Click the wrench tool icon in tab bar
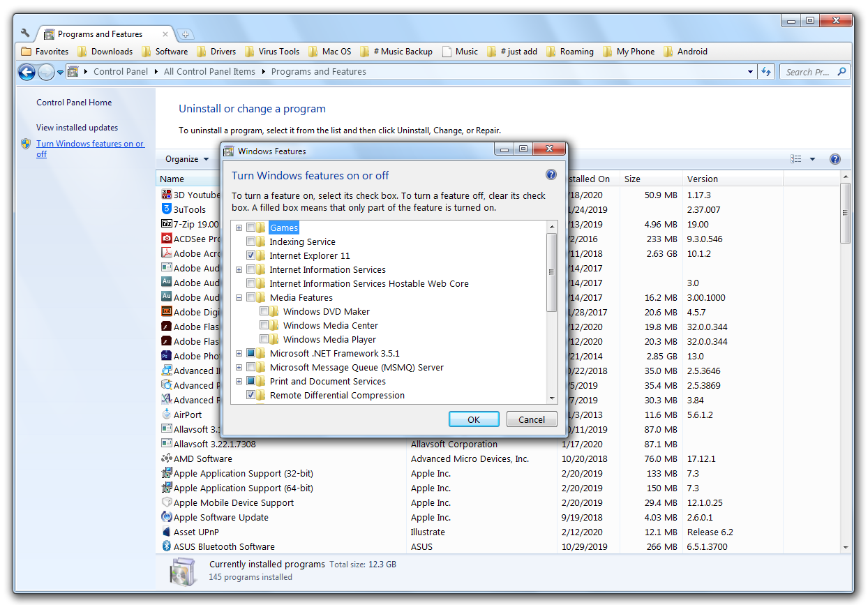Image resolution: width=868 pixels, height=605 pixels. [x=26, y=33]
